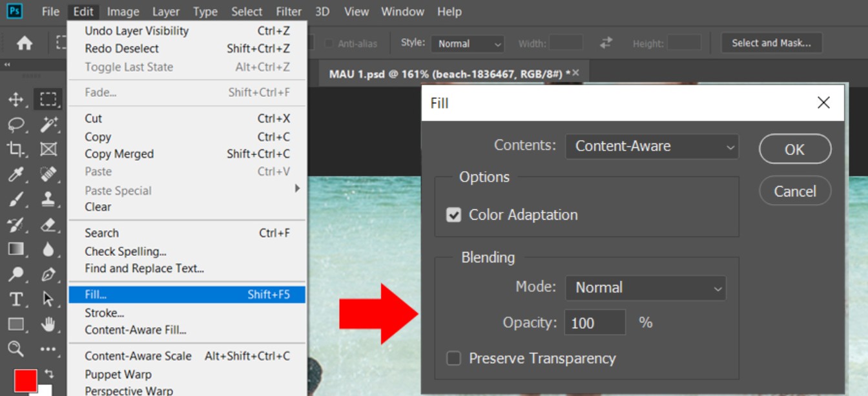Enable Preserve Transparency checkbox
The height and width of the screenshot is (396, 868).
[454, 359]
